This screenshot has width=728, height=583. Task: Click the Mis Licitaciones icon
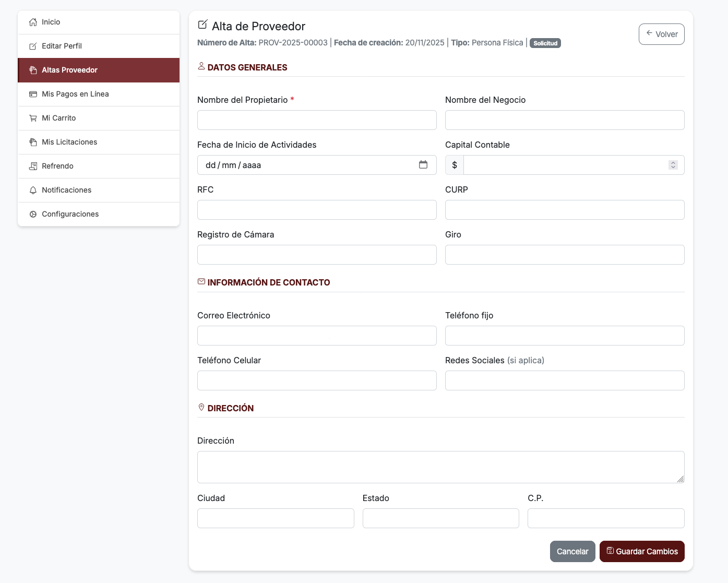point(33,142)
